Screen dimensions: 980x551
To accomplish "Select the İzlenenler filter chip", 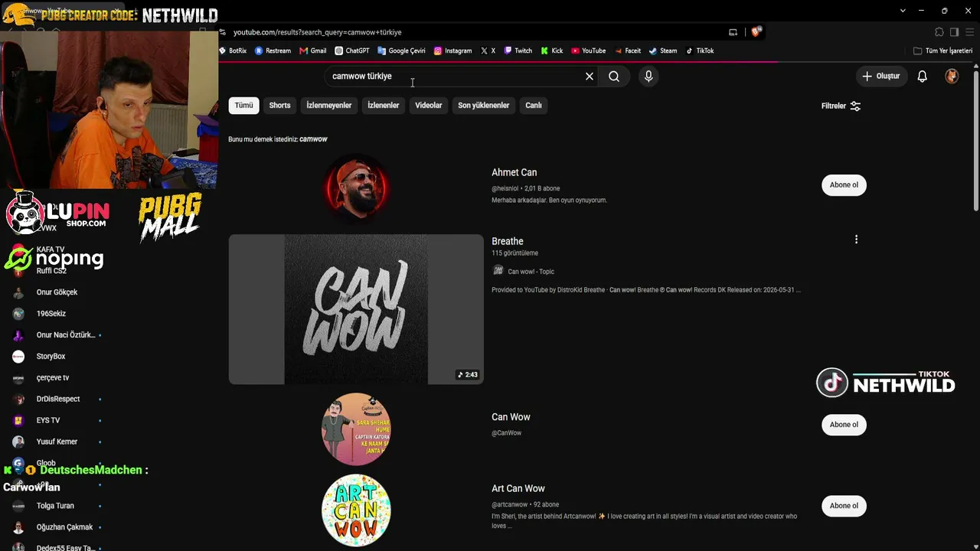I will click(384, 106).
